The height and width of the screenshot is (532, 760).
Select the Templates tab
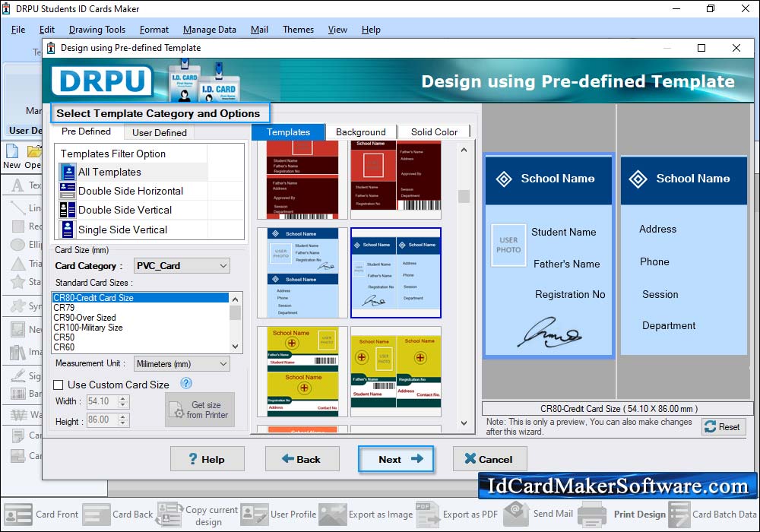pyautogui.click(x=288, y=131)
